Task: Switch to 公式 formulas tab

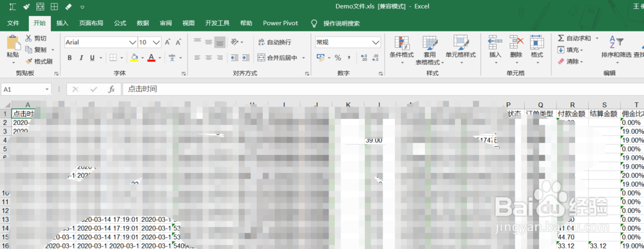Action: (x=120, y=23)
